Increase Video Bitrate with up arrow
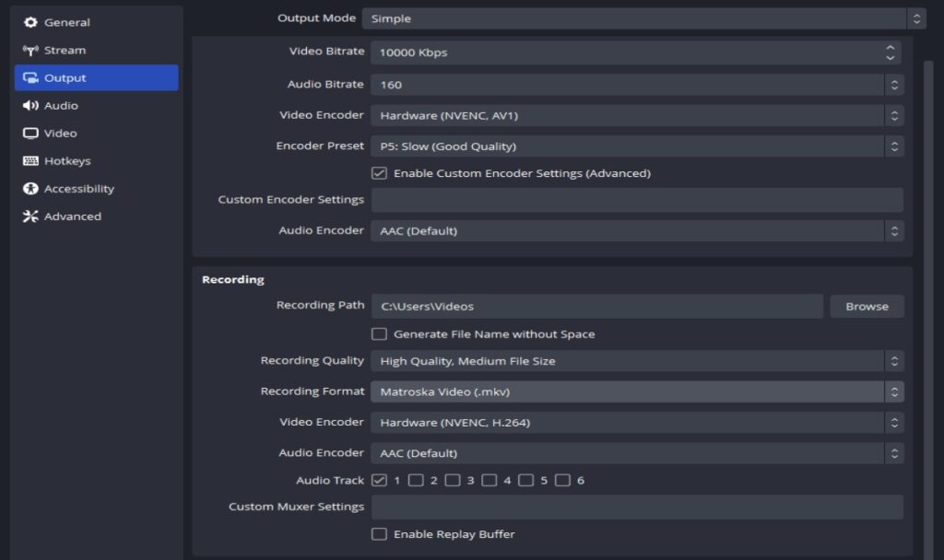Image resolution: width=944 pixels, height=560 pixels. (x=889, y=47)
